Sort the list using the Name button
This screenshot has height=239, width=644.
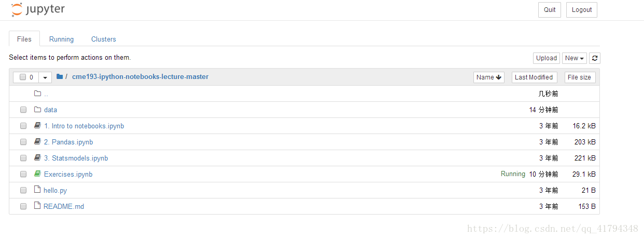pyautogui.click(x=489, y=77)
